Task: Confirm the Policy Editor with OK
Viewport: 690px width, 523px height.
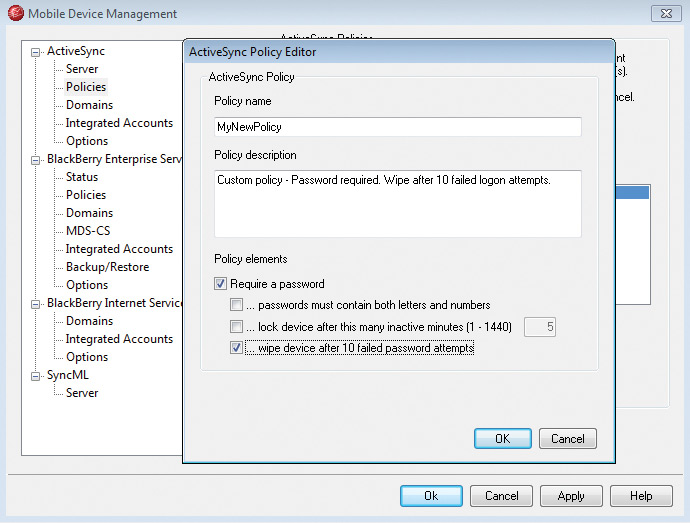Action: click(x=503, y=438)
